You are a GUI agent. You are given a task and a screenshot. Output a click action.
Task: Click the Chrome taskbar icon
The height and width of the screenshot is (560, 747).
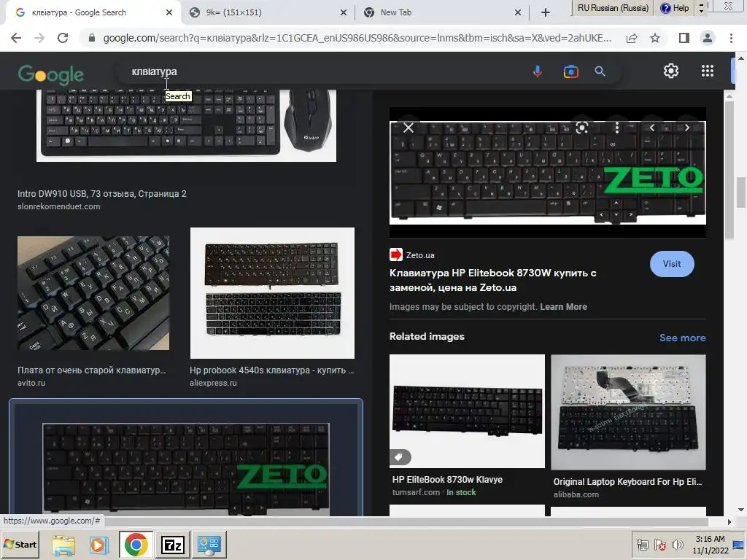(x=136, y=545)
